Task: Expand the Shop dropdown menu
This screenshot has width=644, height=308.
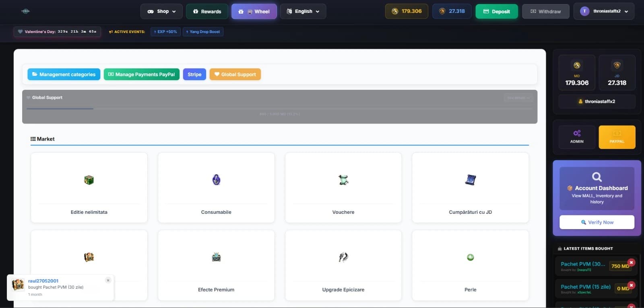Action: (161, 11)
